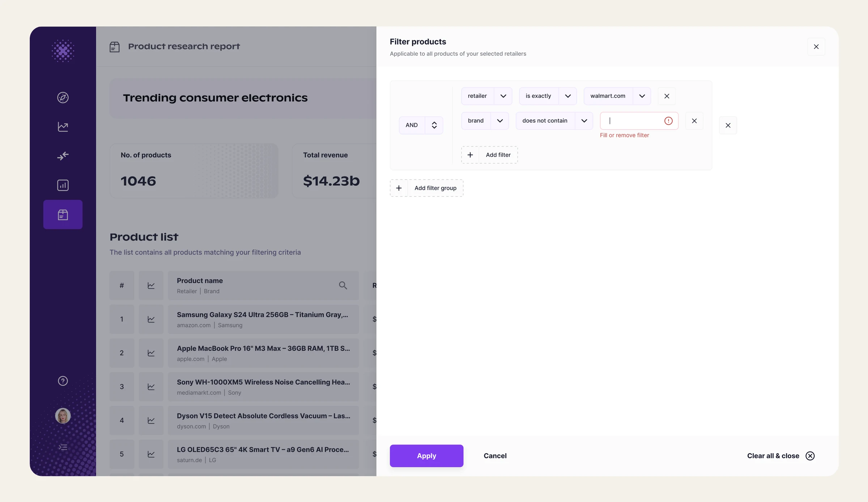Screen dimensions: 868x502
Task: Open the bar chart sidebar icon
Action: click(x=63, y=185)
